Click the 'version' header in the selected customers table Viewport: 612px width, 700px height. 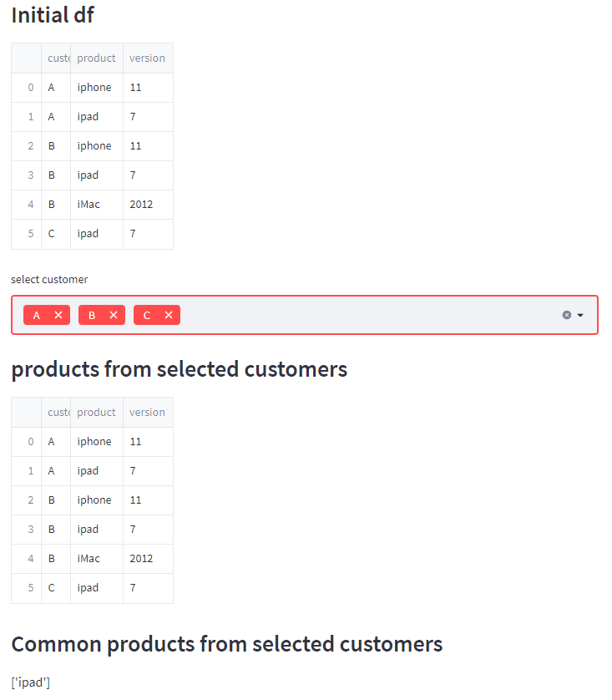click(x=147, y=413)
